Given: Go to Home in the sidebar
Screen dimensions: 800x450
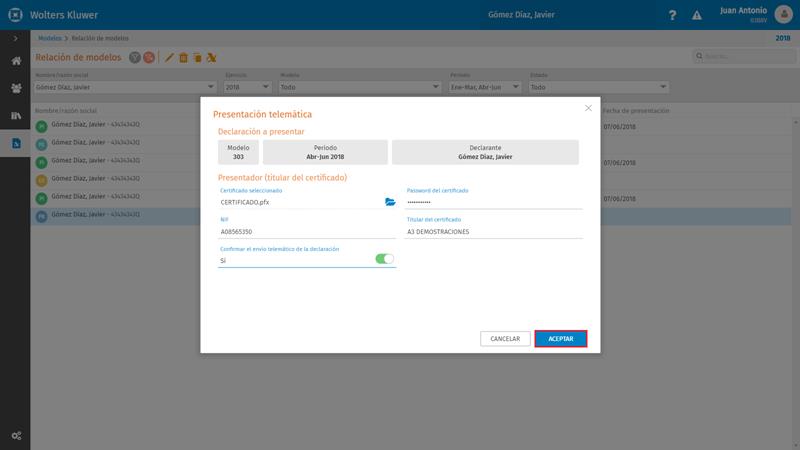Looking at the screenshot, I should click(16, 61).
